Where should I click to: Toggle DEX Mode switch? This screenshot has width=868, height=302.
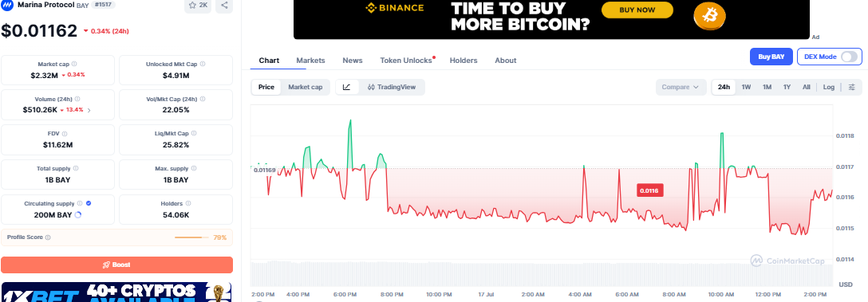click(850, 57)
